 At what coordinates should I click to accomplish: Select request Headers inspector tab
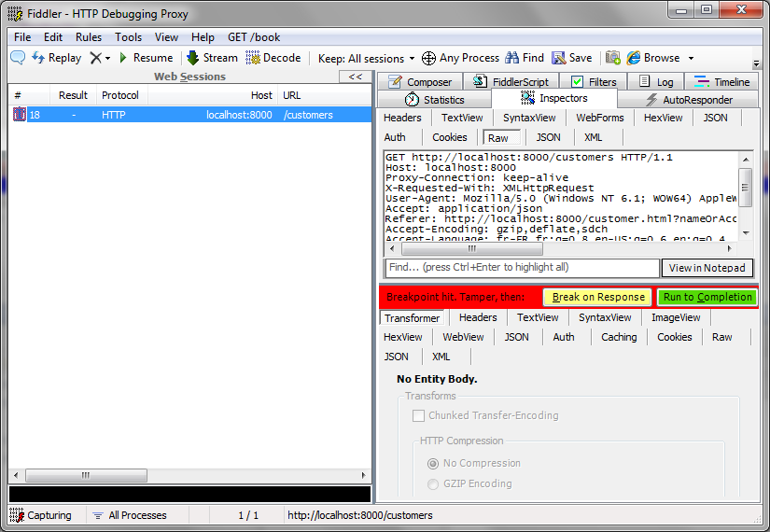(402, 118)
